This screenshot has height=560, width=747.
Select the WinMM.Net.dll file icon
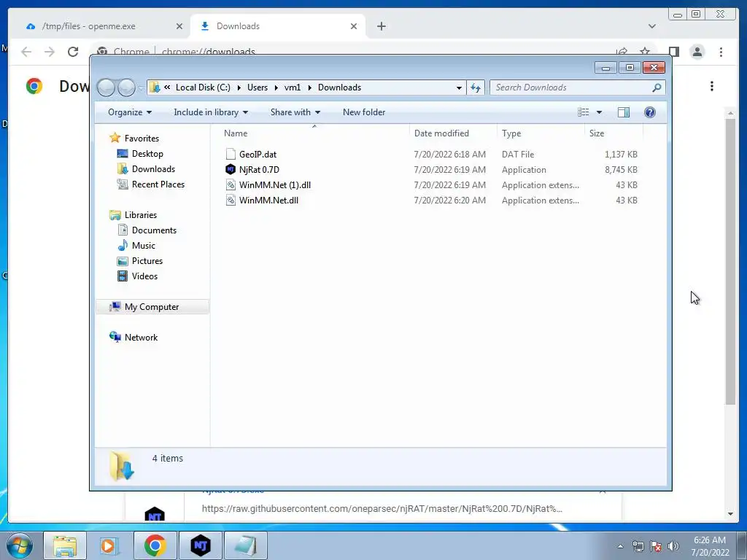click(231, 200)
